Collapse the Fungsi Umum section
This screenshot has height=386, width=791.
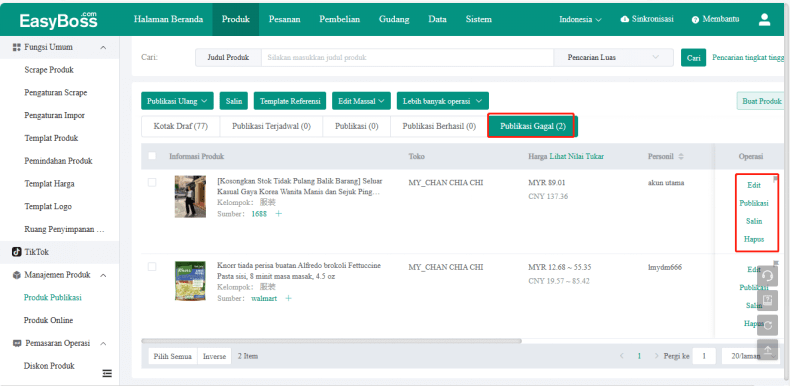[103, 47]
